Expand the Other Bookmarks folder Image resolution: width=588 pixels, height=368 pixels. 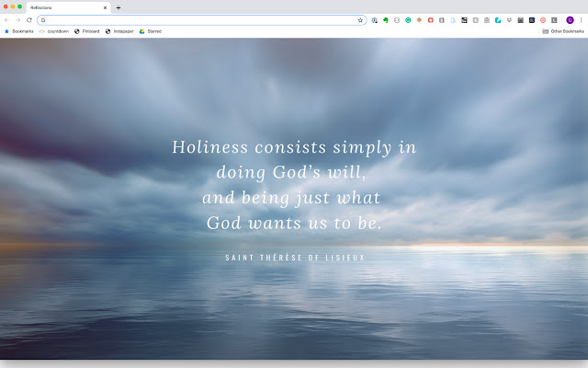click(x=563, y=31)
